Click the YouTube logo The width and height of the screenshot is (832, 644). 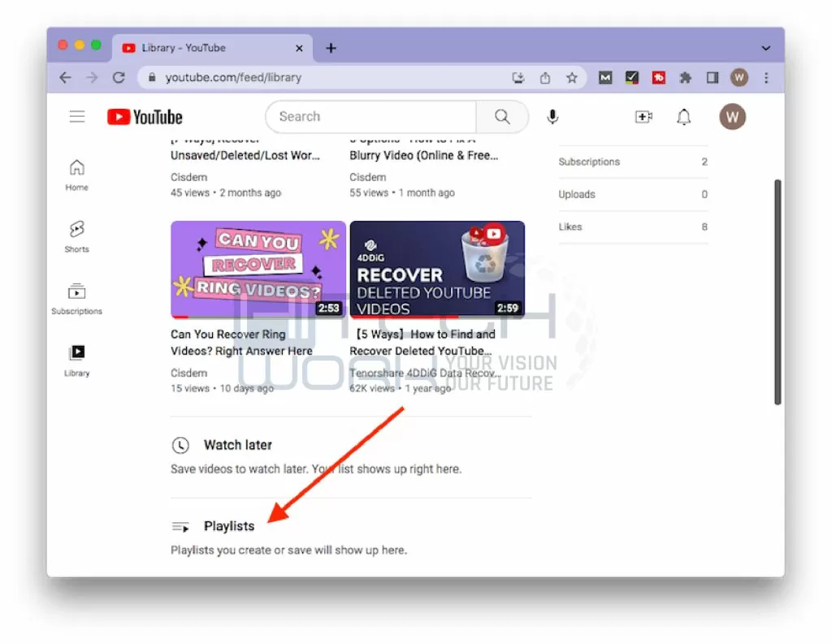(x=145, y=117)
